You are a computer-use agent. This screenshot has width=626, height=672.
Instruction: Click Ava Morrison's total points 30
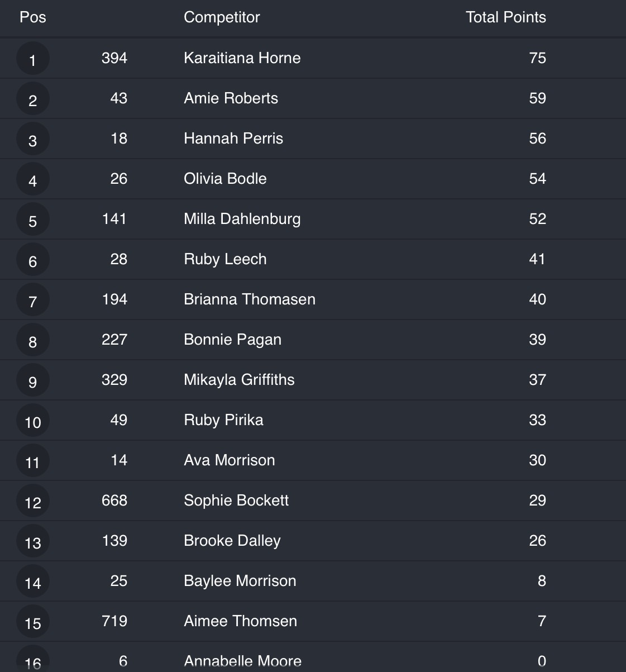(x=537, y=460)
